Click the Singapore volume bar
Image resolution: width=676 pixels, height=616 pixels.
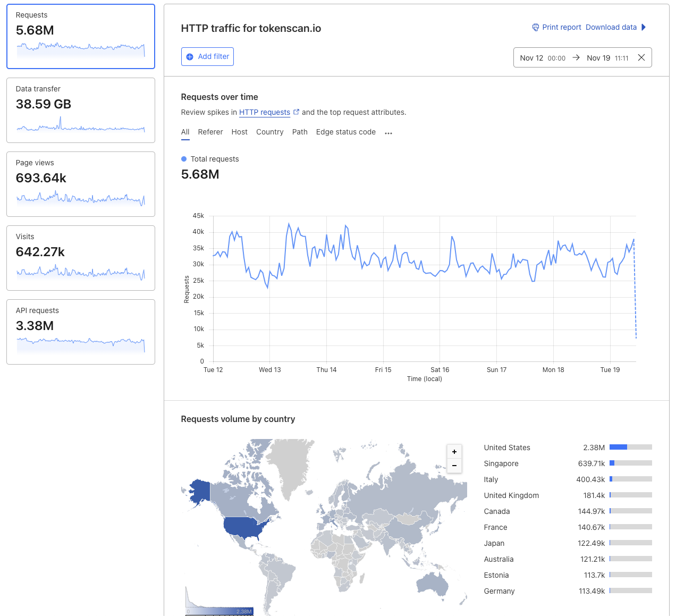tap(631, 463)
